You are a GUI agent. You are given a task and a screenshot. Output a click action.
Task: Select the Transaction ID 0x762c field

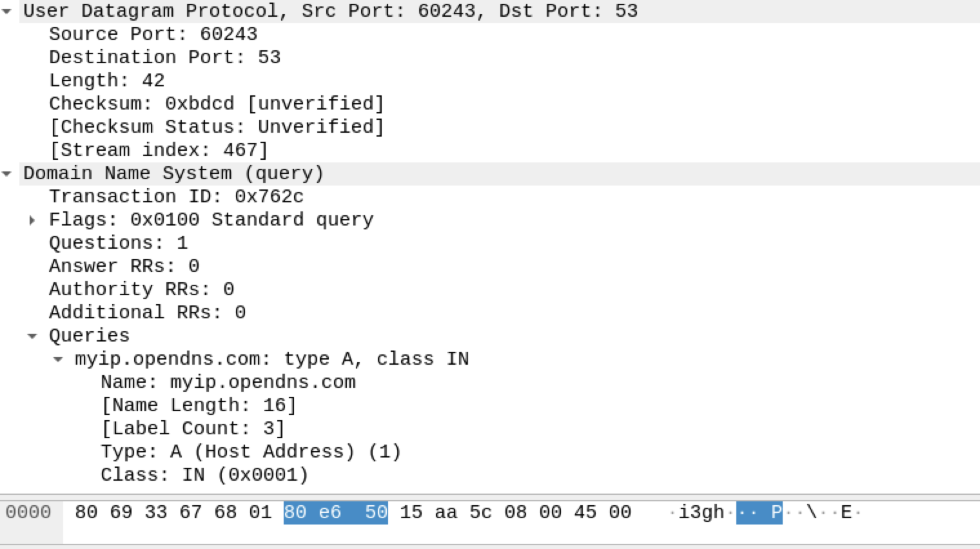tap(176, 197)
